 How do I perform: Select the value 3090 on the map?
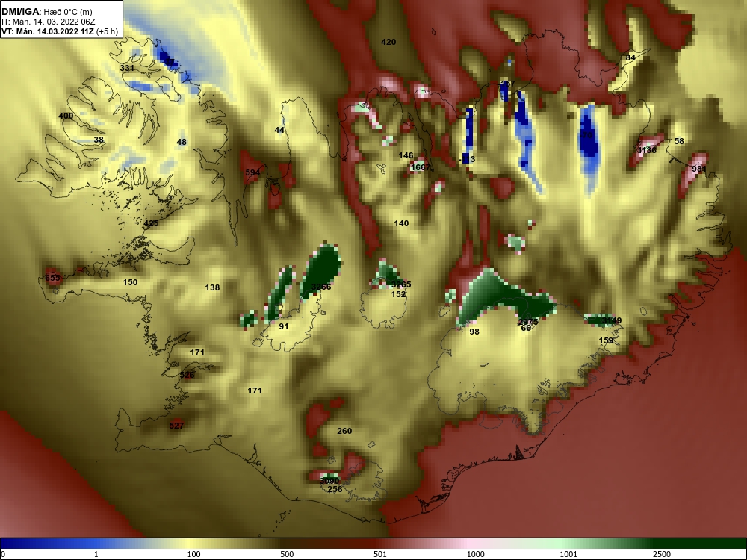coord(329,481)
